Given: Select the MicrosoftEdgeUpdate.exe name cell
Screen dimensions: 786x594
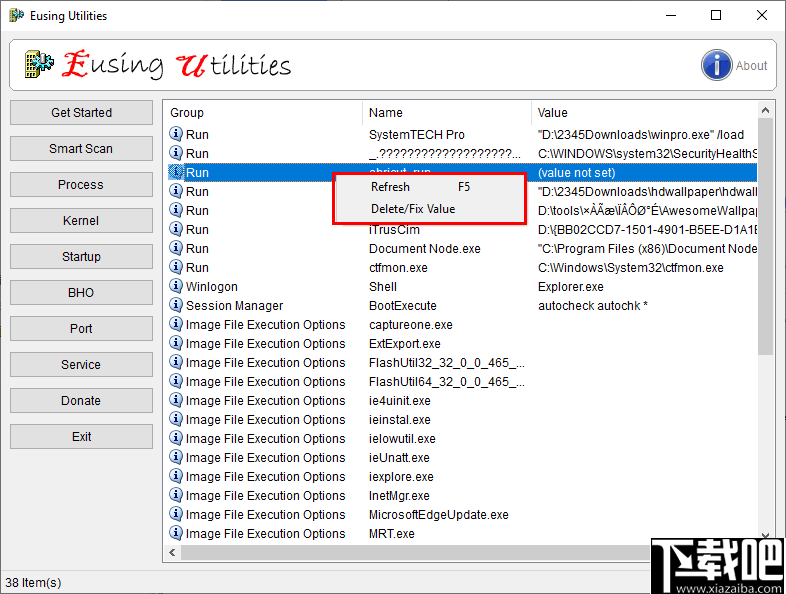Looking at the screenshot, I should pyautogui.click(x=439, y=515).
